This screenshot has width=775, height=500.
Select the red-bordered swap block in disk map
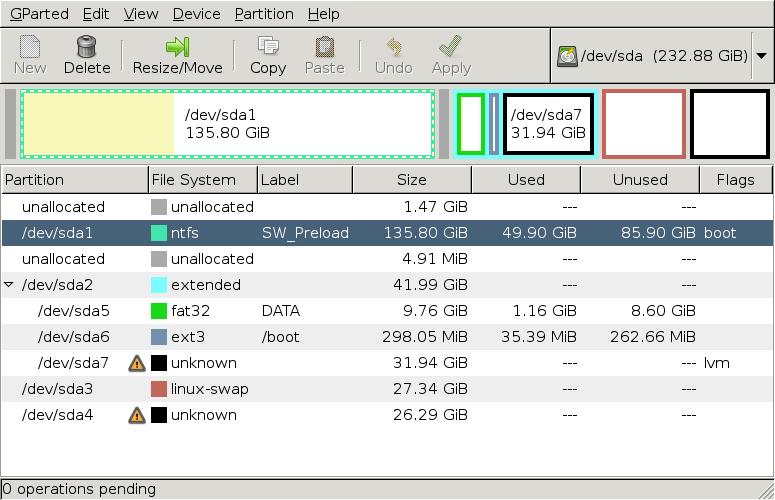point(644,124)
